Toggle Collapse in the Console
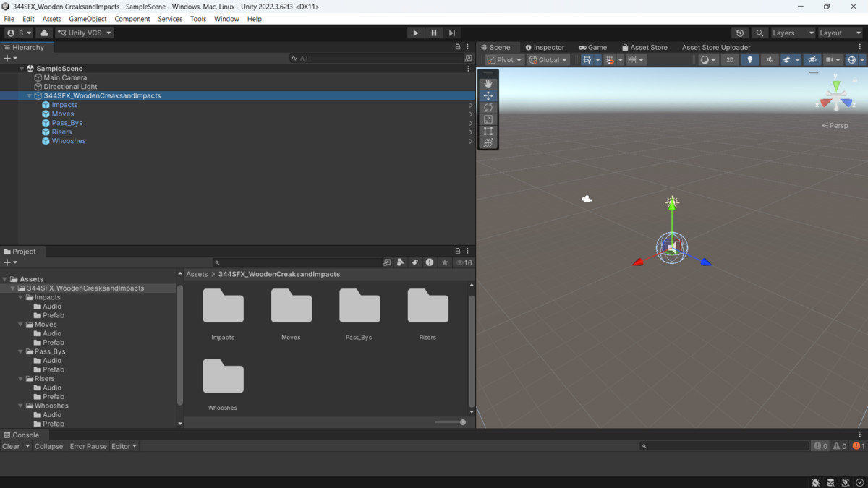 48,446
